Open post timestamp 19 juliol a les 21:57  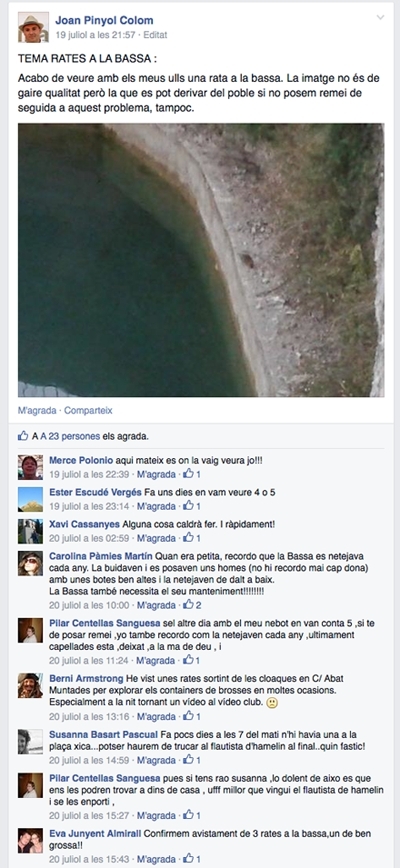[95, 35]
